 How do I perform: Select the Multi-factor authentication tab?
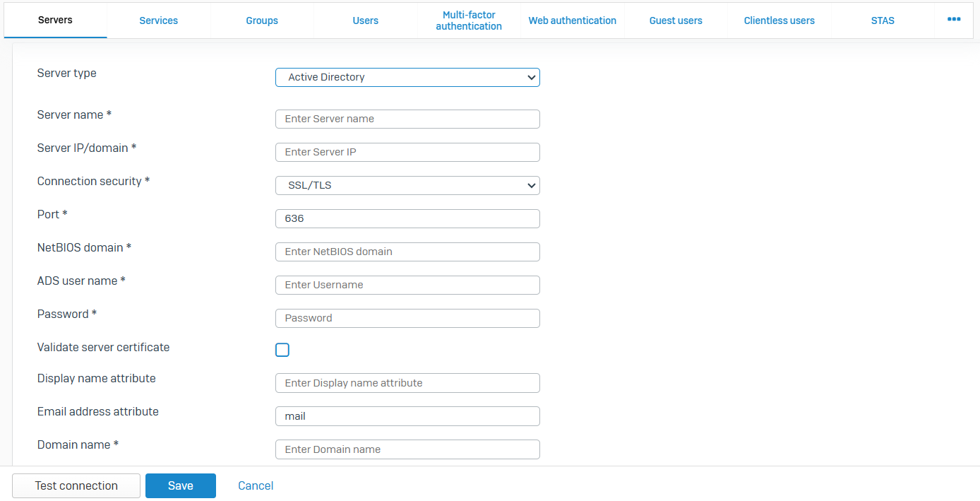pyautogui.click(x=469, y=20)
